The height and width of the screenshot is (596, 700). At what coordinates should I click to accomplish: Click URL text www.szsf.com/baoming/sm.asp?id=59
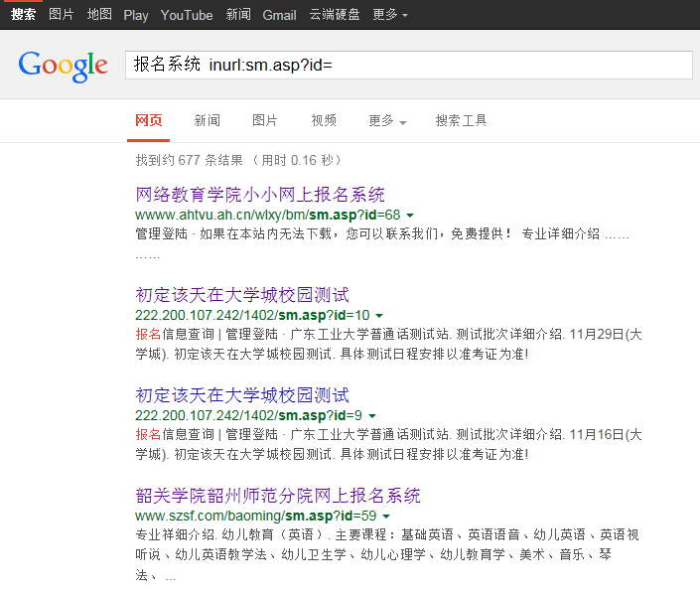[256, 516]
